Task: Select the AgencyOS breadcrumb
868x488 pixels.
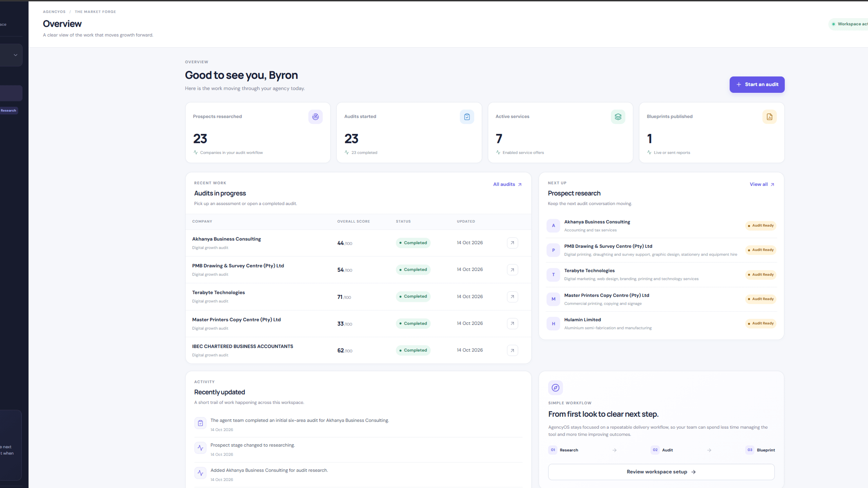Action: tap(54, 12)
